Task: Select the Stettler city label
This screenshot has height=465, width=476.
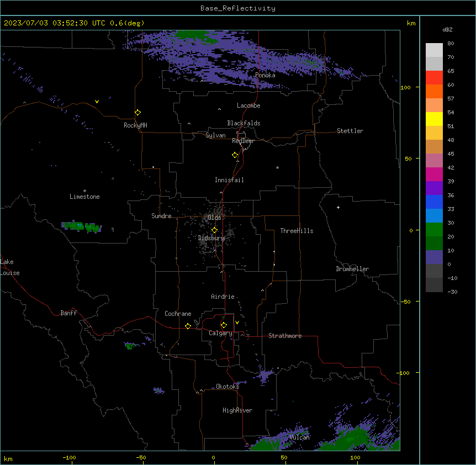Action: coord(350,131)
